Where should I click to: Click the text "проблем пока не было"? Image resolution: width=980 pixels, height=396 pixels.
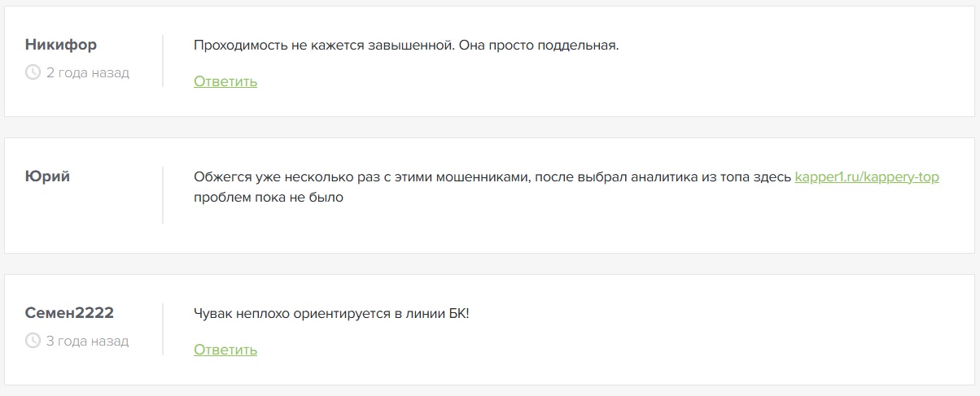269,197
